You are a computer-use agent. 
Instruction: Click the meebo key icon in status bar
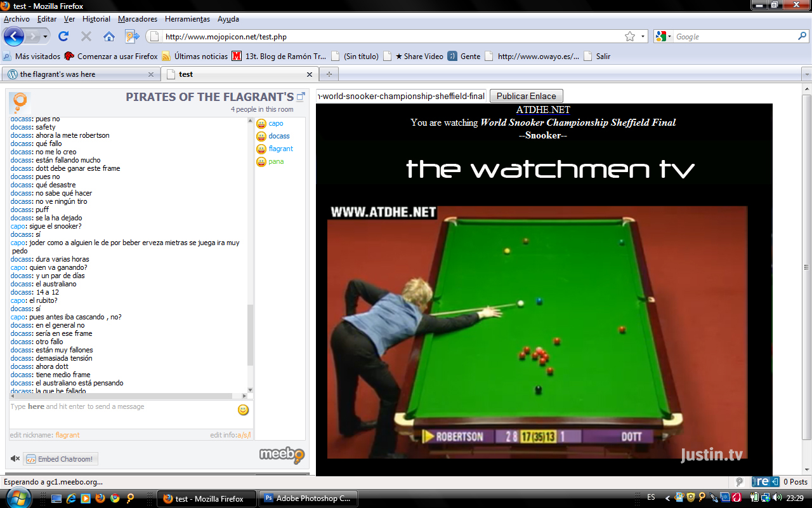pyautogui.click(x=740, y=482)
